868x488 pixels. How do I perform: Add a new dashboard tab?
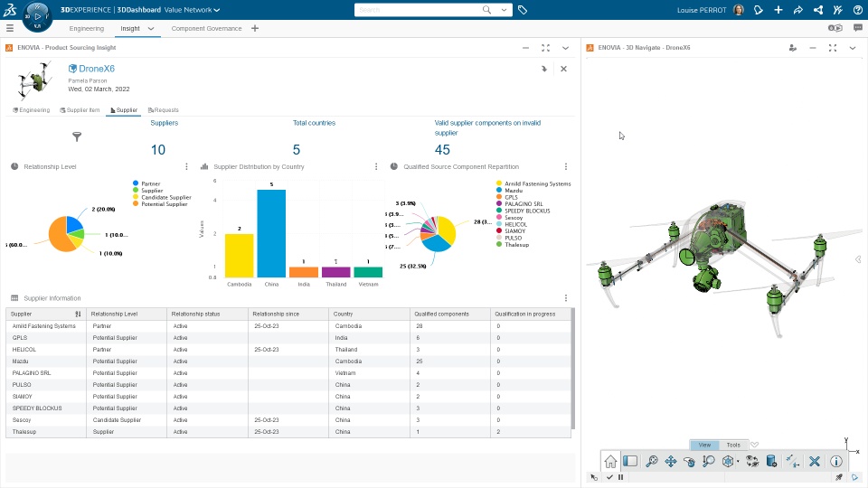pos(255,28)
